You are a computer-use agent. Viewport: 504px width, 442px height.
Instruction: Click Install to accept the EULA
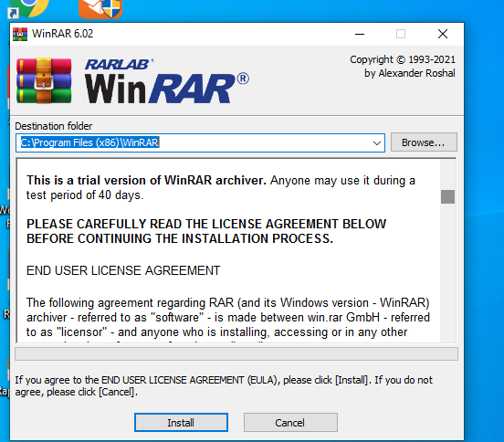point(181,423)
